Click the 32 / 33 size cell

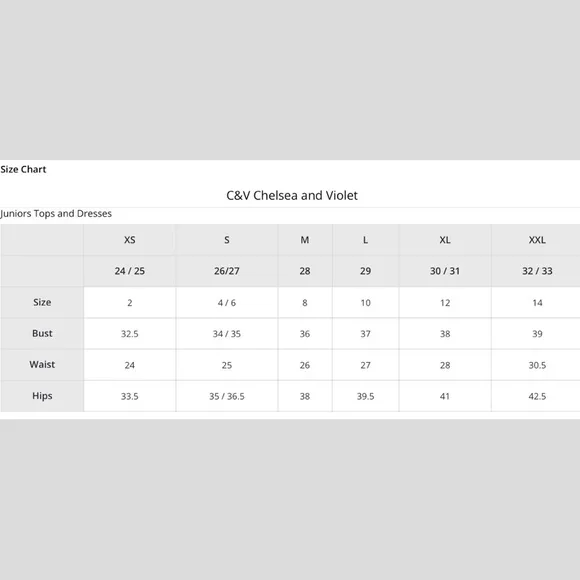pos(537,271)
